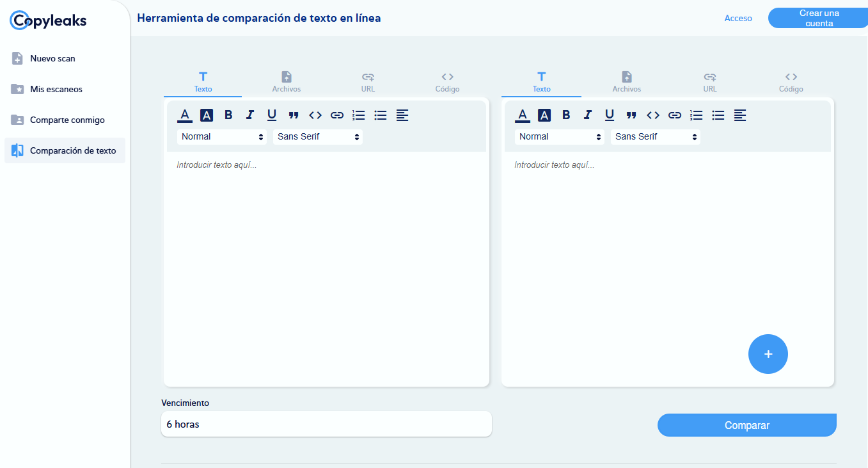Screen dimensions: 868x468
Task: Click the blue plus button in right panel
Action: coord(768,354)
